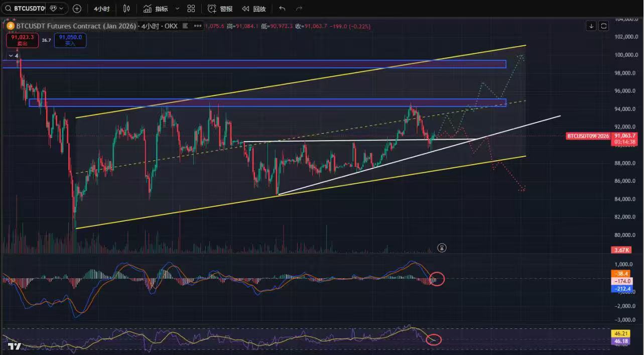Click the red 卖出 sell button
The width and height of the screenshot is (644, 355).
click(22, 40)
